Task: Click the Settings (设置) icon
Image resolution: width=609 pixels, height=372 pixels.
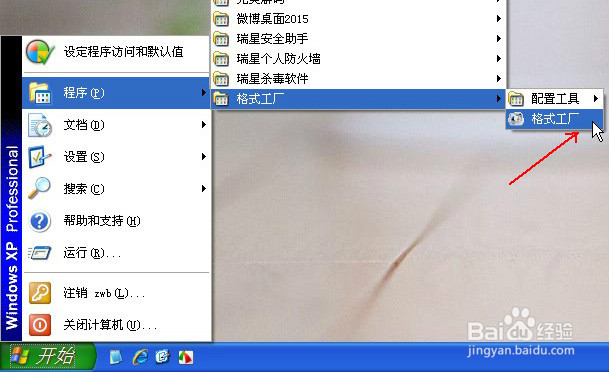Action: [x=39, y=157]
